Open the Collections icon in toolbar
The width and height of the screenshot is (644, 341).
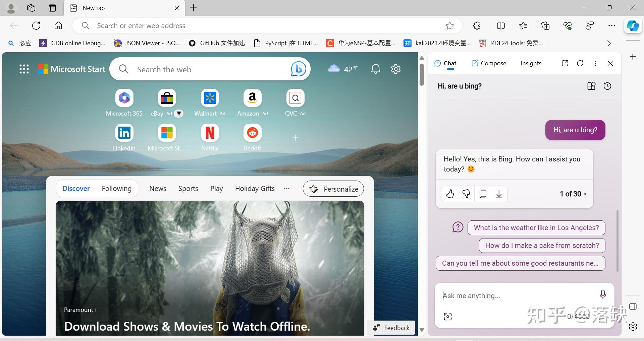point(545,25)
